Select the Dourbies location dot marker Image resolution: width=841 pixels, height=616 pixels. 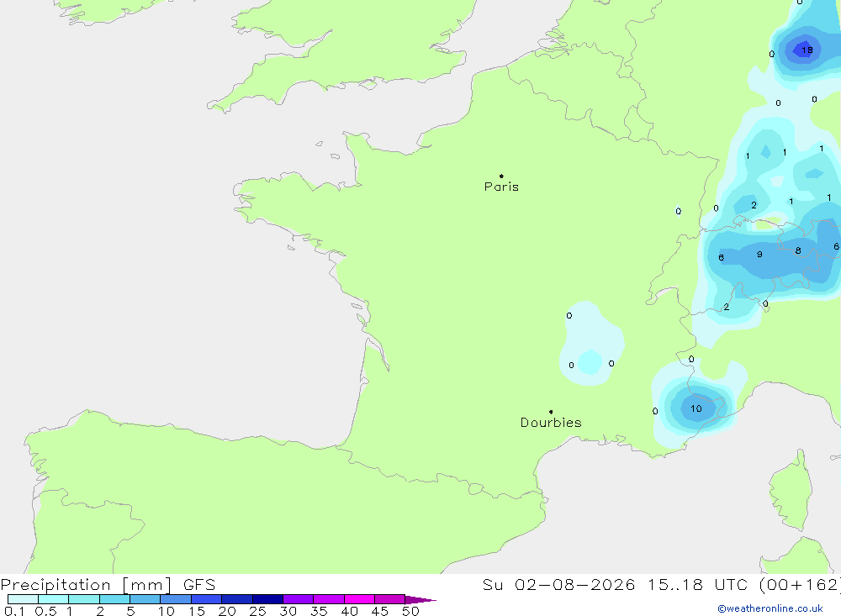pos(551,412)
